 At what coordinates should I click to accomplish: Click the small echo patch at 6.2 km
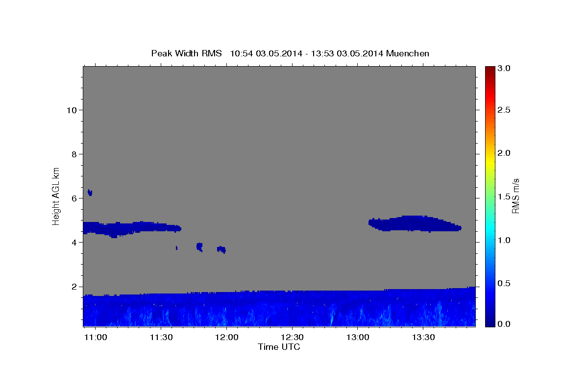(90, 193)
